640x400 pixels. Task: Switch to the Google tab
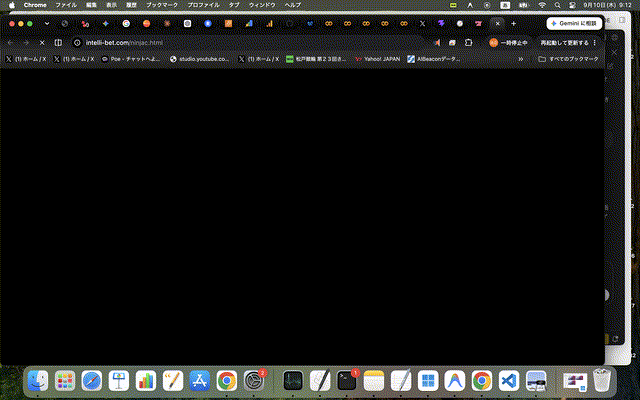(x=126, y=24)
